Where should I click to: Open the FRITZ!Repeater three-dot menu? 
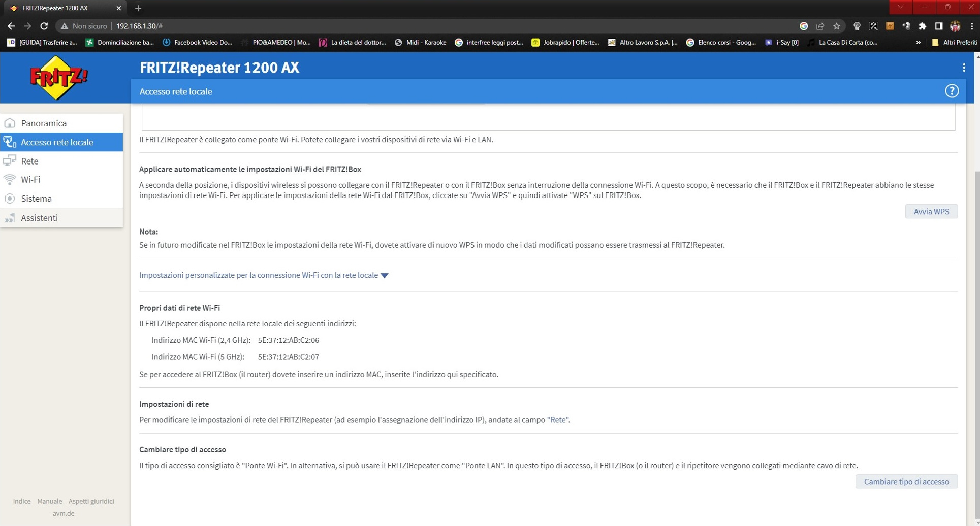click(964, 68)
